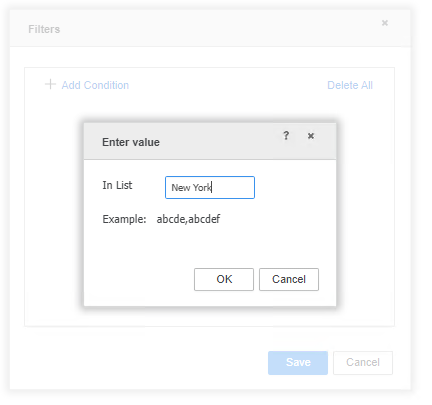Click blank area of conditions panel
432x405 pixels.
(x=209, y=315)
